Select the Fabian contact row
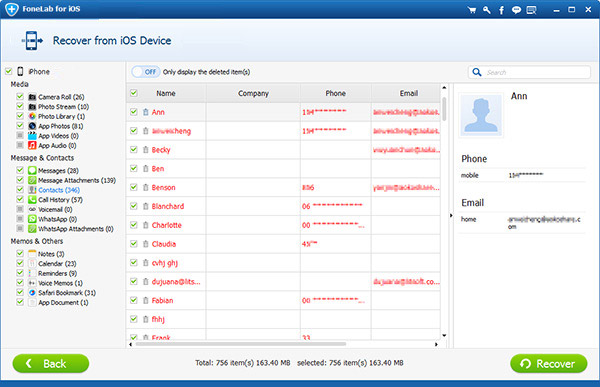The height and width of the screenshot is (387, 600). coord(283,300)
